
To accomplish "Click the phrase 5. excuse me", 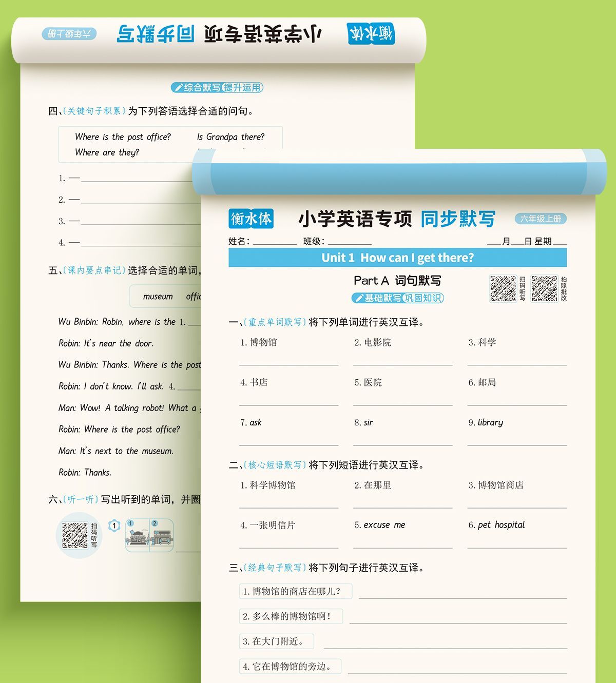I will point(379,525).
